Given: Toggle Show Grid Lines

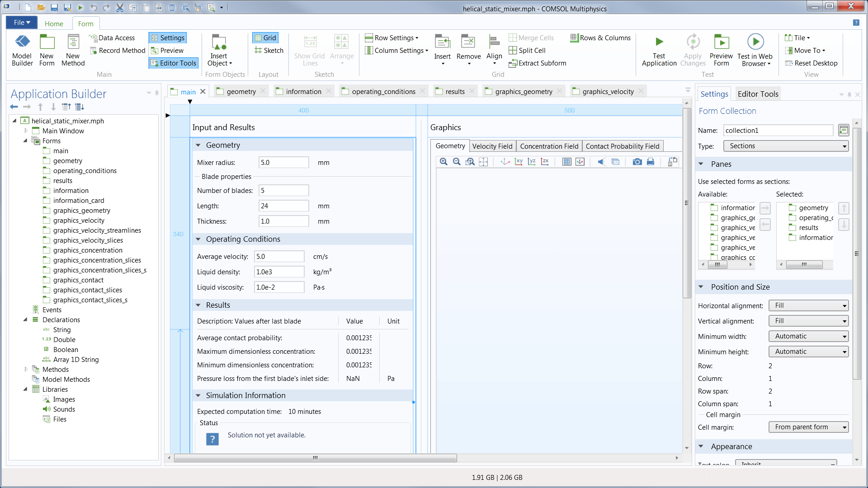Looking at the screenshot, I should click(310, 50).
